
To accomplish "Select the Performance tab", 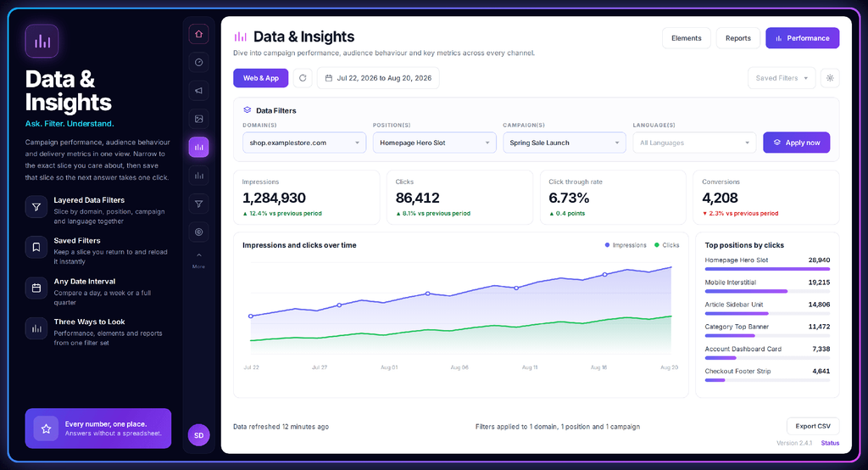I will pos(802,38).
